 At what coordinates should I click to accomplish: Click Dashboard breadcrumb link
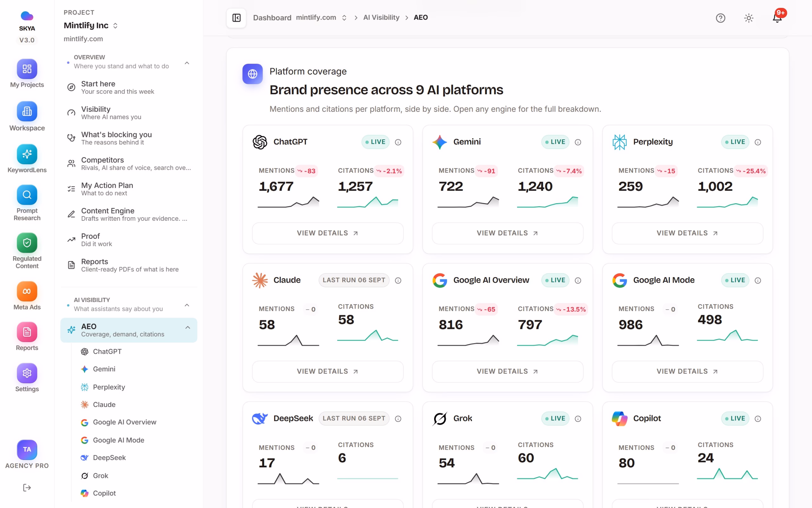(x=272, y=17)
